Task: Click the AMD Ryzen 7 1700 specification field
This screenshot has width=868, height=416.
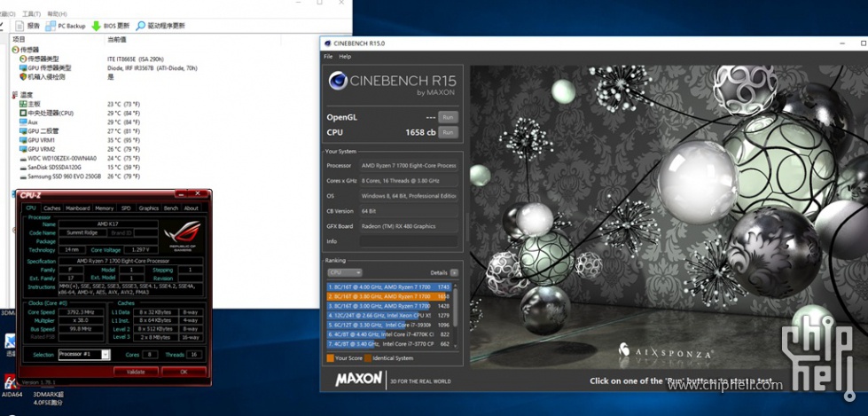Action: click(131, 261)
